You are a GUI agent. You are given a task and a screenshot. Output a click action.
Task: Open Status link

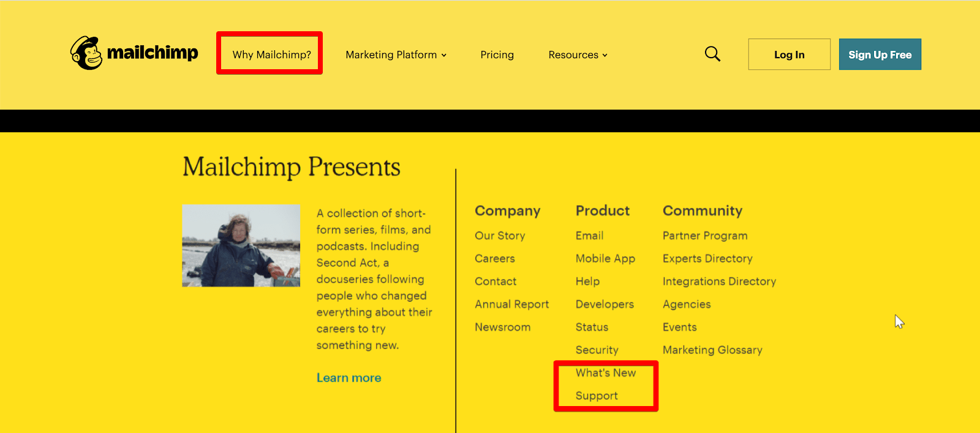point(592,327)
